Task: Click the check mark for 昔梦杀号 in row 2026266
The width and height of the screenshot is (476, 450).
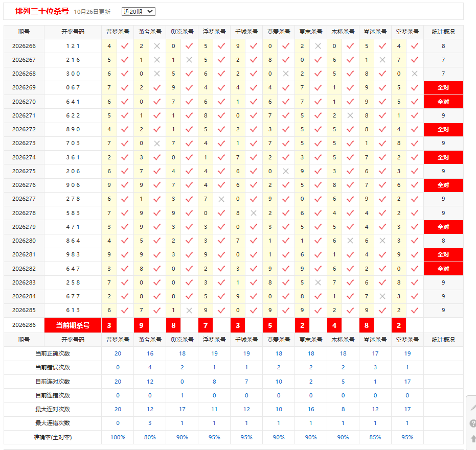Action: point(125,46)
